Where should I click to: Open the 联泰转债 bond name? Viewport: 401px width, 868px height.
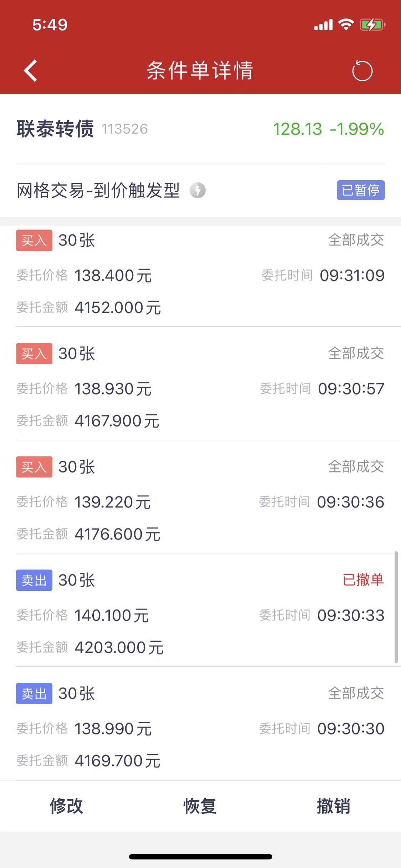(x=55, y=129)
